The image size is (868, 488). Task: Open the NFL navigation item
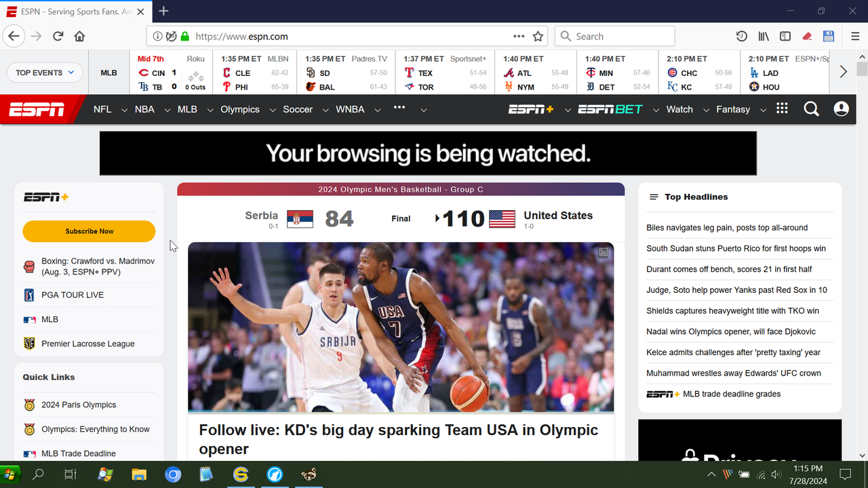pyautogui.click(x=102, y=109)
